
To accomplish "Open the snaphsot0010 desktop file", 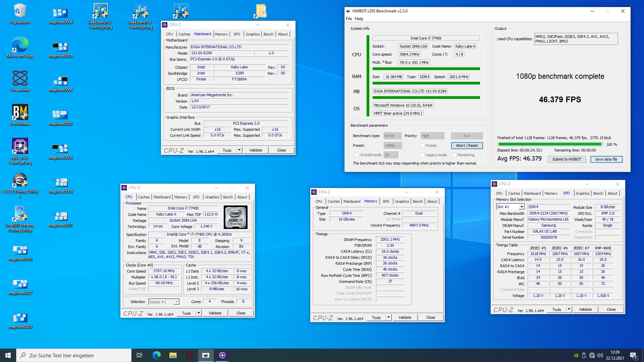I will (60, 219).
